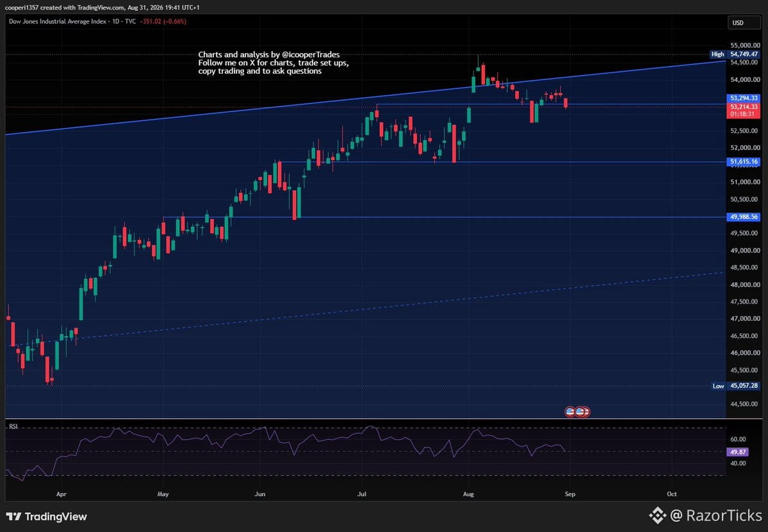Click the 44,500.00 price axis level

(745, 404)
